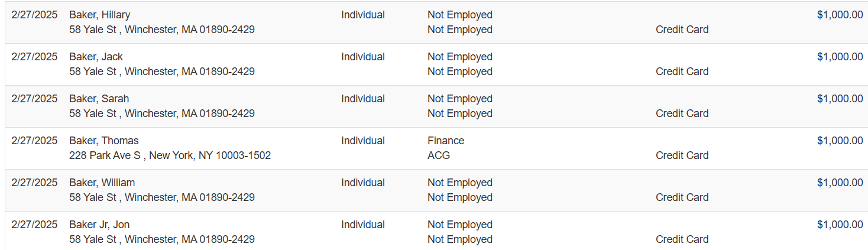Click the date in Sarah Baker's row
Image resolution: width=868 pixels, height=250 pixels.
coord(34,99)
